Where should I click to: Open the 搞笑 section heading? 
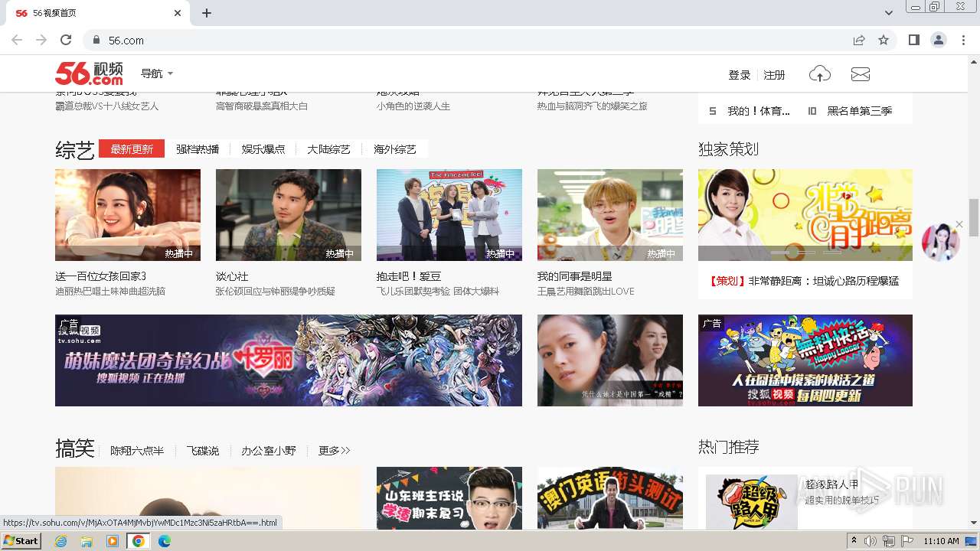pyautogui.click(x=75, y=448)
